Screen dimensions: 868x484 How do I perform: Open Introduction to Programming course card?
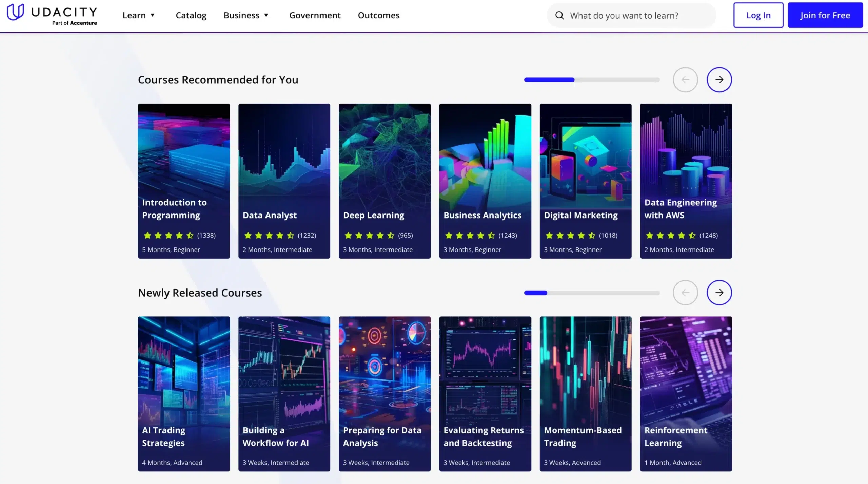[x=184, y=181]
